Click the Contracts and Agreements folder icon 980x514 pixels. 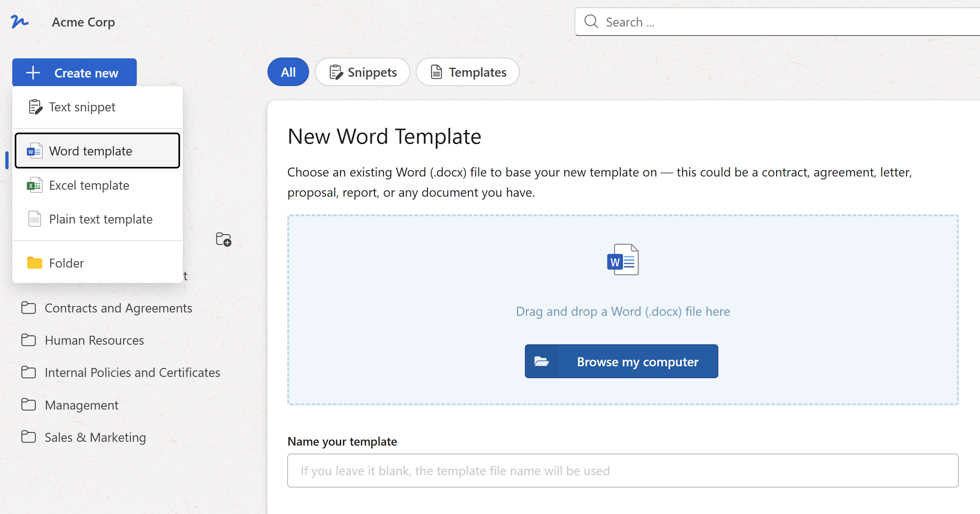click(28, 308)
